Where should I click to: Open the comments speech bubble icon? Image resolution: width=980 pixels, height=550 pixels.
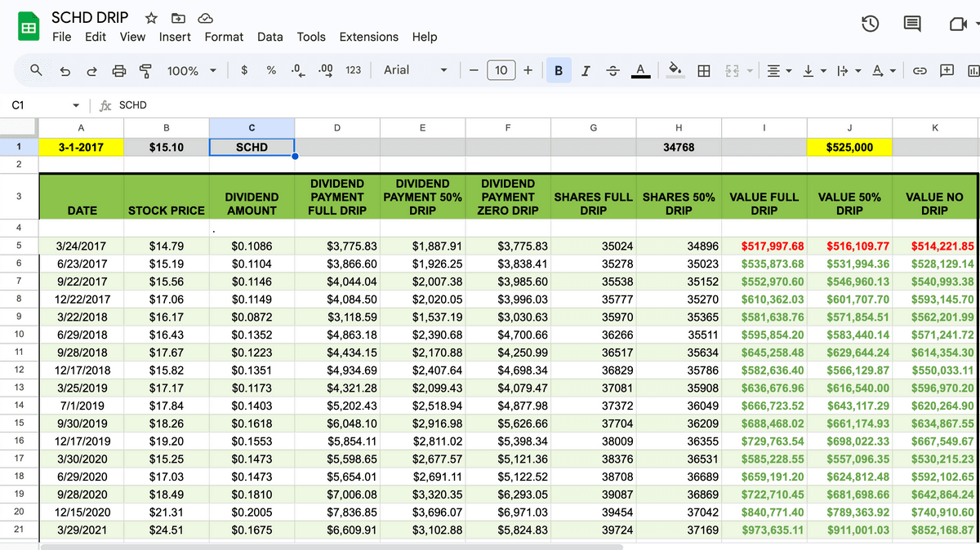[912, 24]
